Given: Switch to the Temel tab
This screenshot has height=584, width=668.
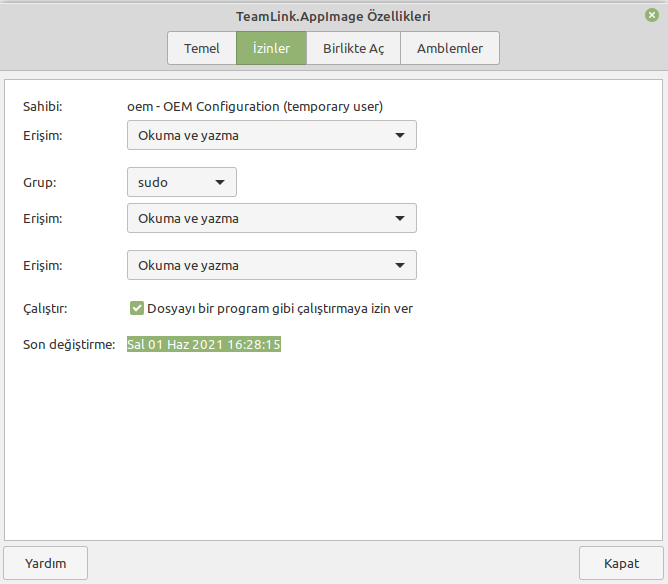Looking at the screenshot, I should pos(202,48).
